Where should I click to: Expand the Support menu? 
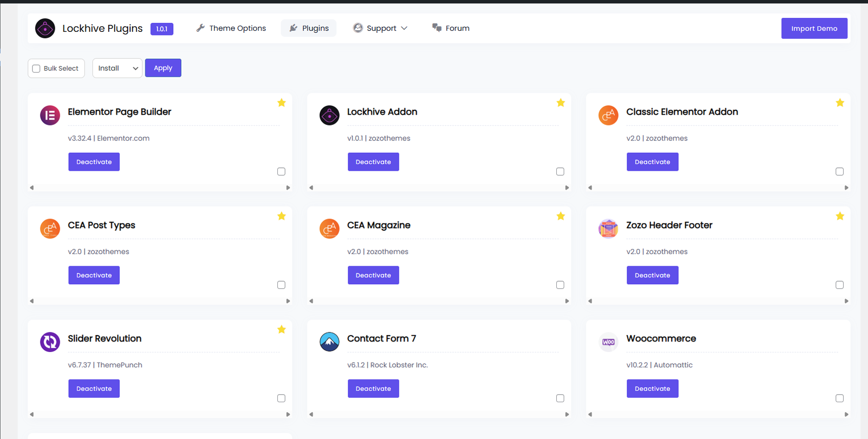coord(380,28)
